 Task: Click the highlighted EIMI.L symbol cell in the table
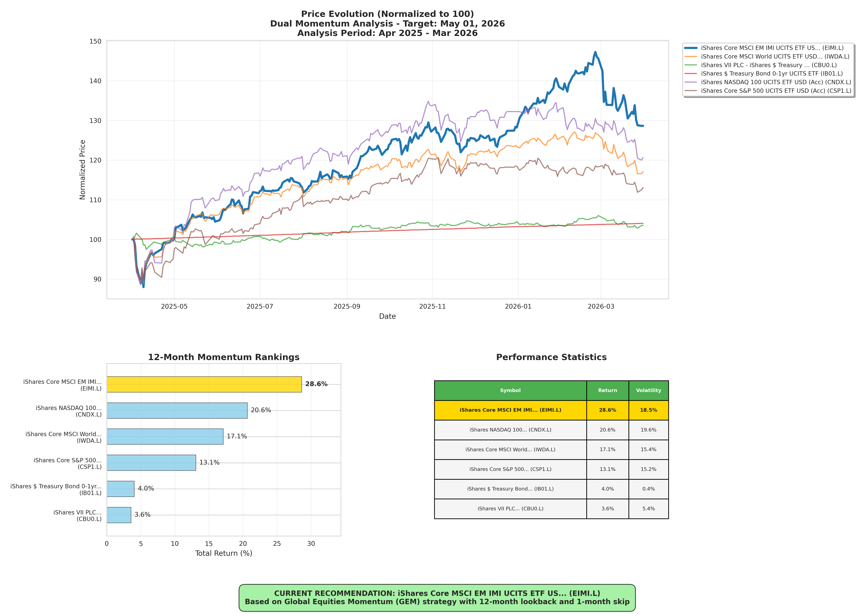point(511,410)
